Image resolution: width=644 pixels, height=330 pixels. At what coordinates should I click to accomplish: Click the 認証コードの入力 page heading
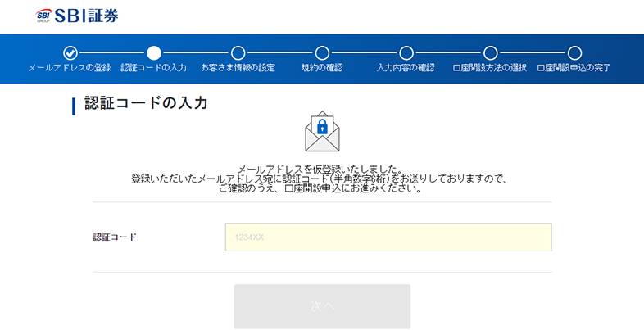[x=146, y=103]
